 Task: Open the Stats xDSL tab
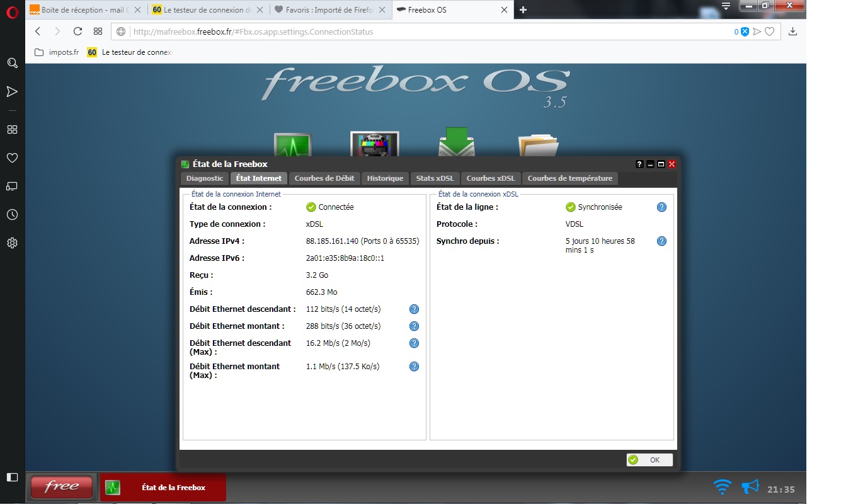point(435,178)
